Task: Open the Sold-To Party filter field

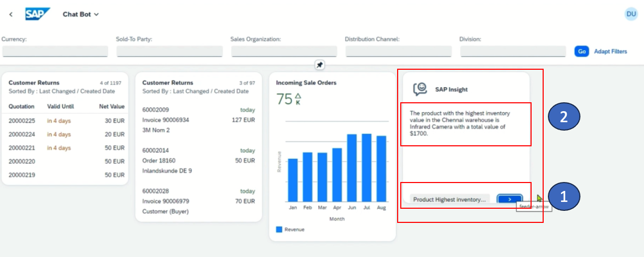Action: tap(169, 51)
